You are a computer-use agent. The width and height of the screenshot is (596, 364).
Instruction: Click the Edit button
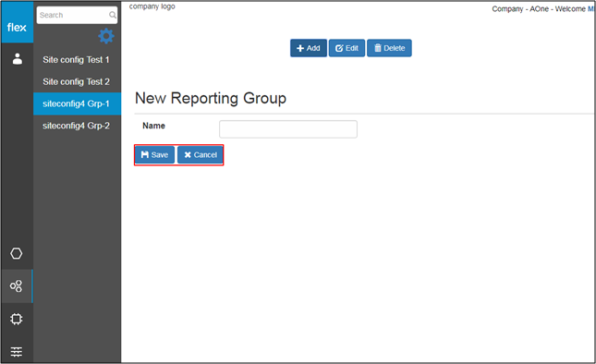(347, 48)
